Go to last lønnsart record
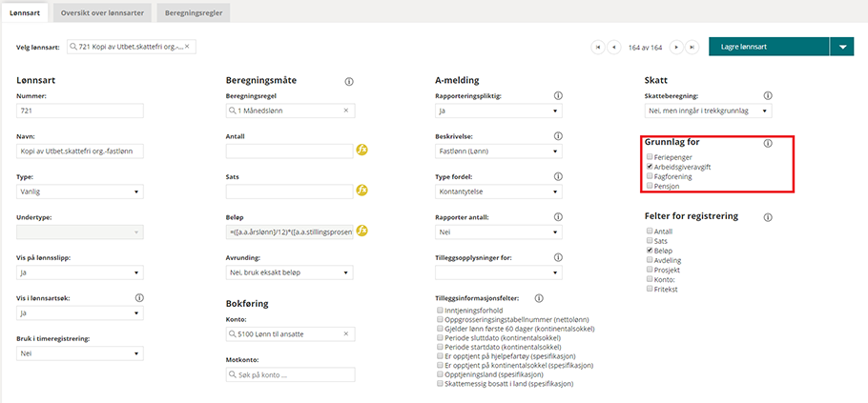Screen dimensions: 868x403 point(692,48)
